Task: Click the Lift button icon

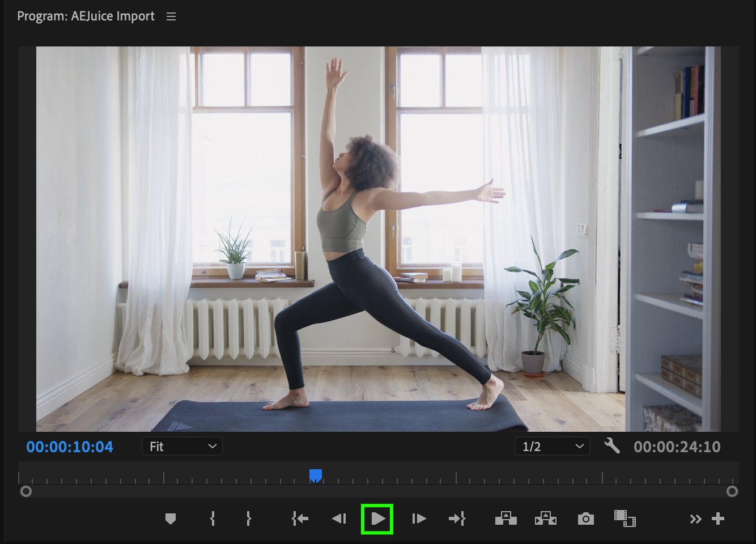Action: [506, 518]
